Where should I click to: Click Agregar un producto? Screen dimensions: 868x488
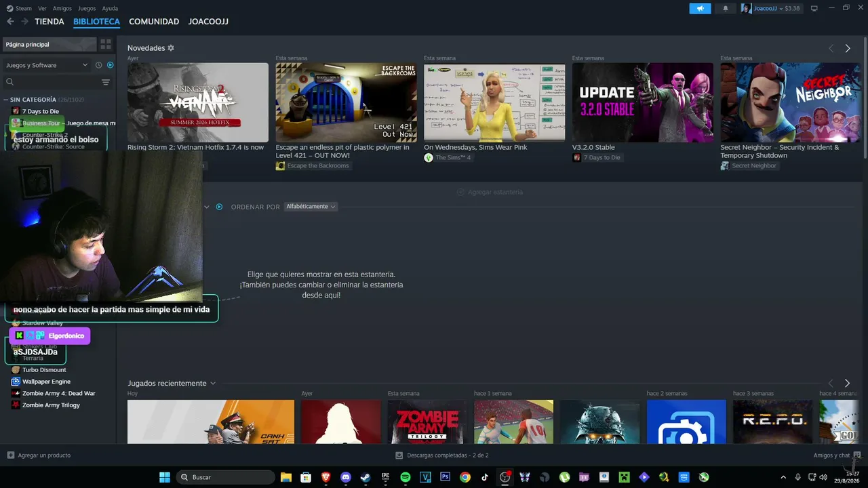point(39,455)
